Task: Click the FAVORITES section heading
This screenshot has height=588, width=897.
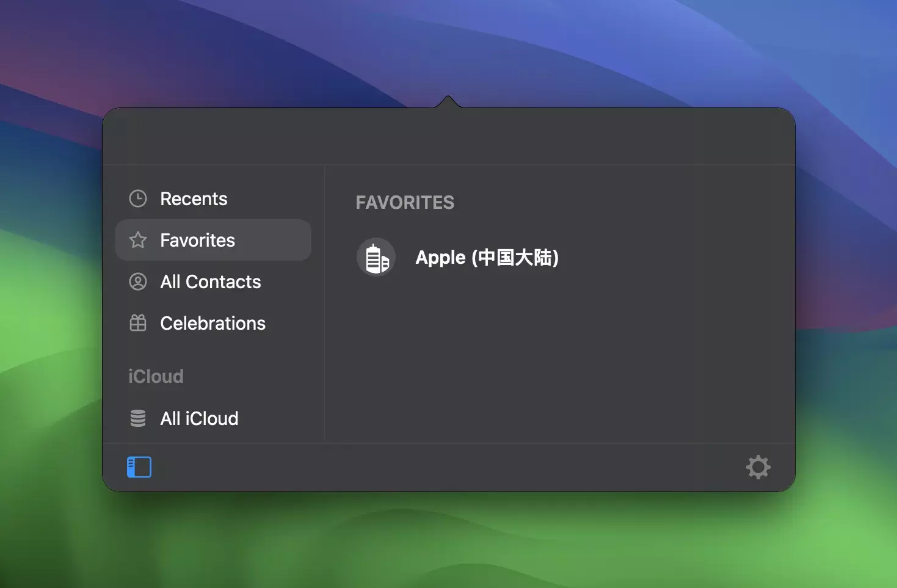Action: [405, 203]
